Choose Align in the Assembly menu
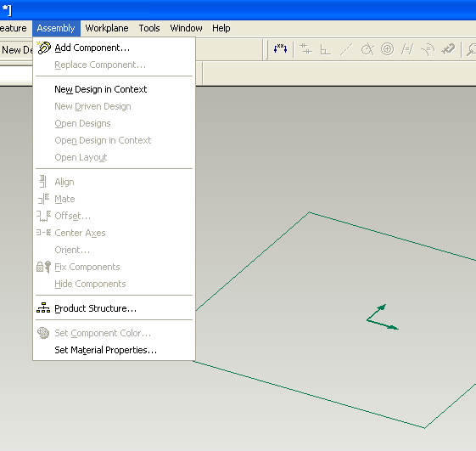 [x=115, y=182]
